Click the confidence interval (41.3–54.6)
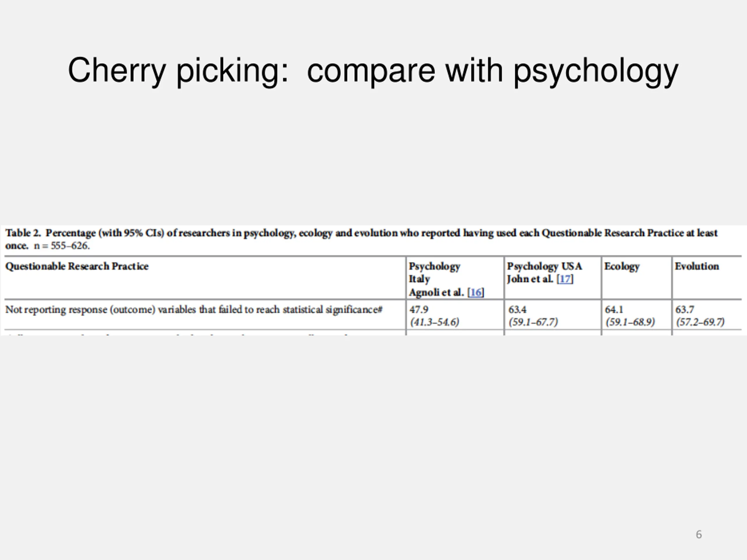 (434, 322)
